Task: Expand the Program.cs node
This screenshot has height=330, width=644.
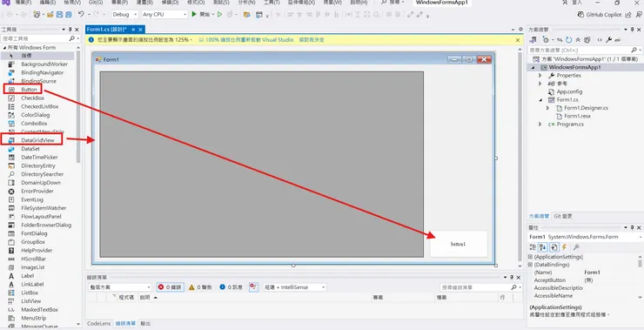Action: (540, 125)
